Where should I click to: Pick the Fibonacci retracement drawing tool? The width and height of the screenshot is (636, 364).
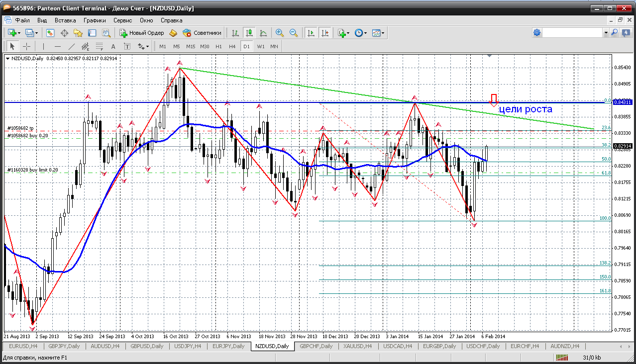[100, 46]
